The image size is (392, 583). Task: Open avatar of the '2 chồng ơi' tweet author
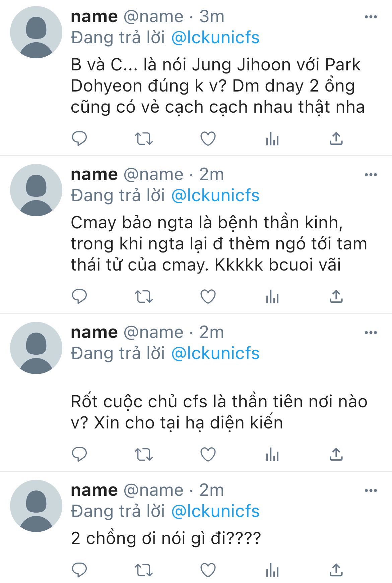point(36,506)
